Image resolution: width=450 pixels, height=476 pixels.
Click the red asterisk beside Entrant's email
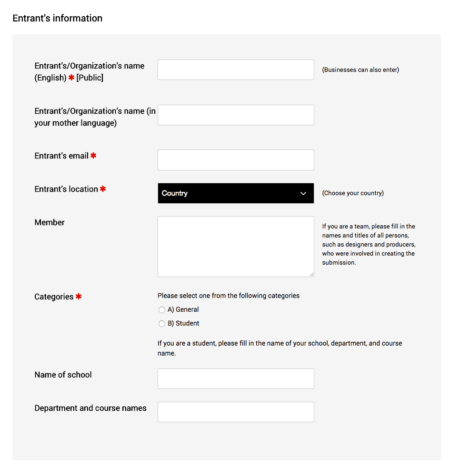(x=93, y=156)
